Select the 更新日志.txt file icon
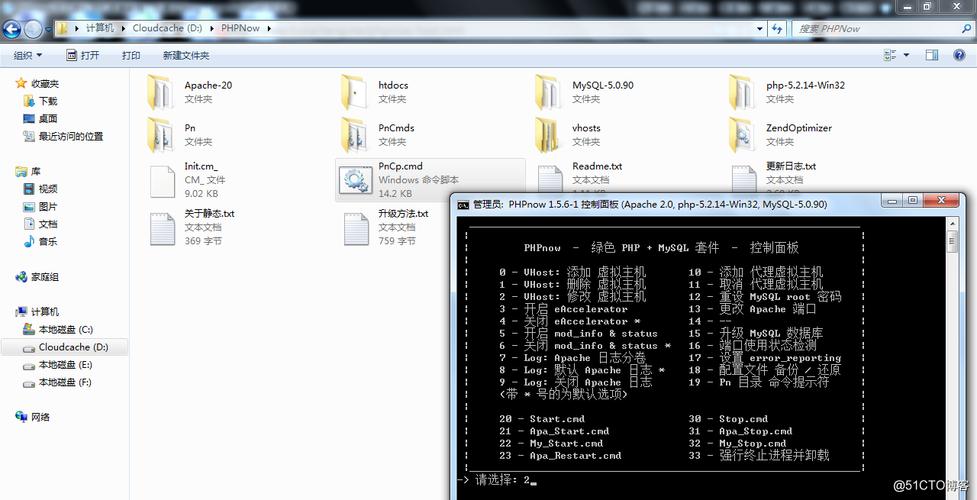Image resolution: width=977 pixels, height=500 pixels. (744, 178)
